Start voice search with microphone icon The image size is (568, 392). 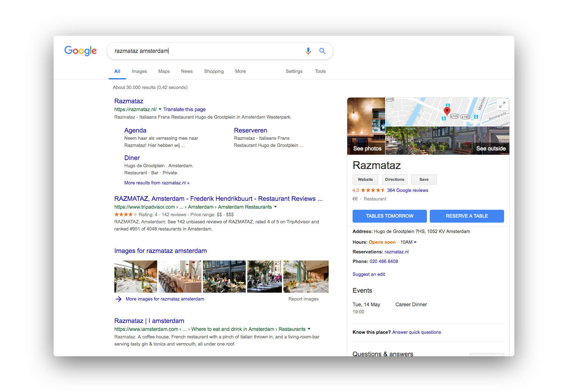point(308,51)
